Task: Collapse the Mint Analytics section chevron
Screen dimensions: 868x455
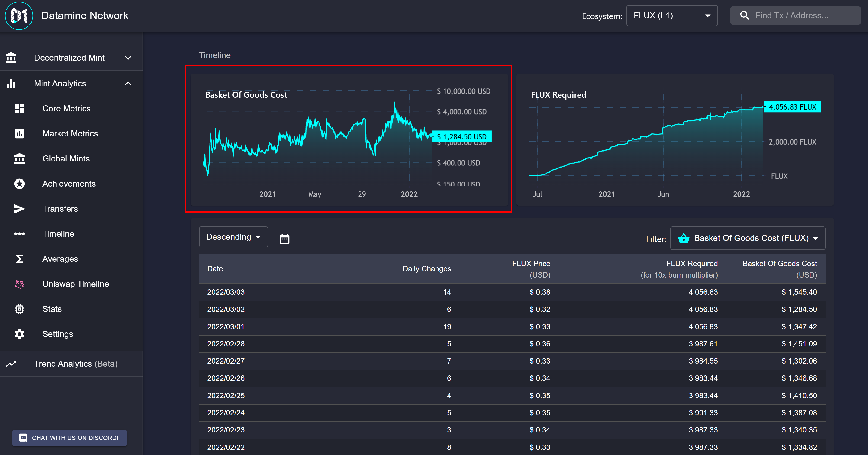Action: [128, 83]
